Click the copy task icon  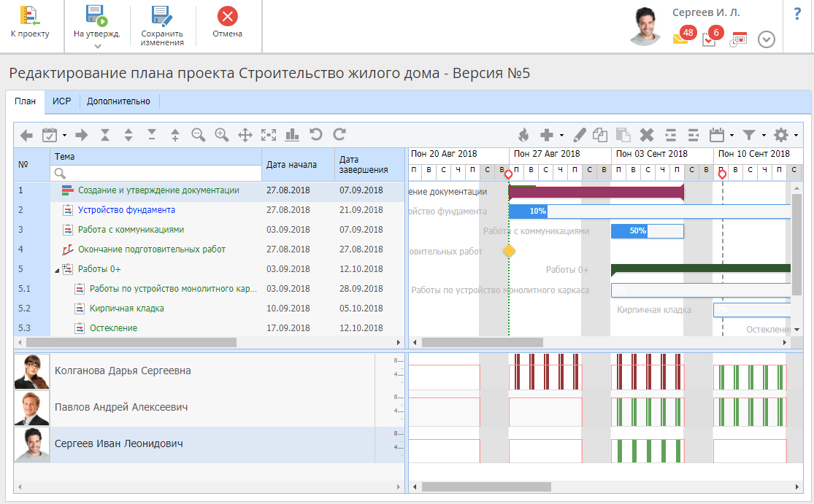click(x=600, y=135)
